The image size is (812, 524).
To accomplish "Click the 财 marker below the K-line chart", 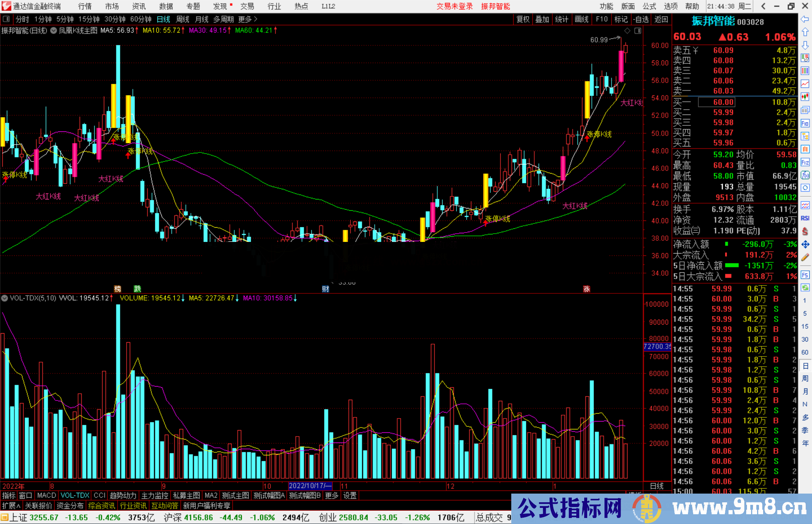I will tap(326, 289).
